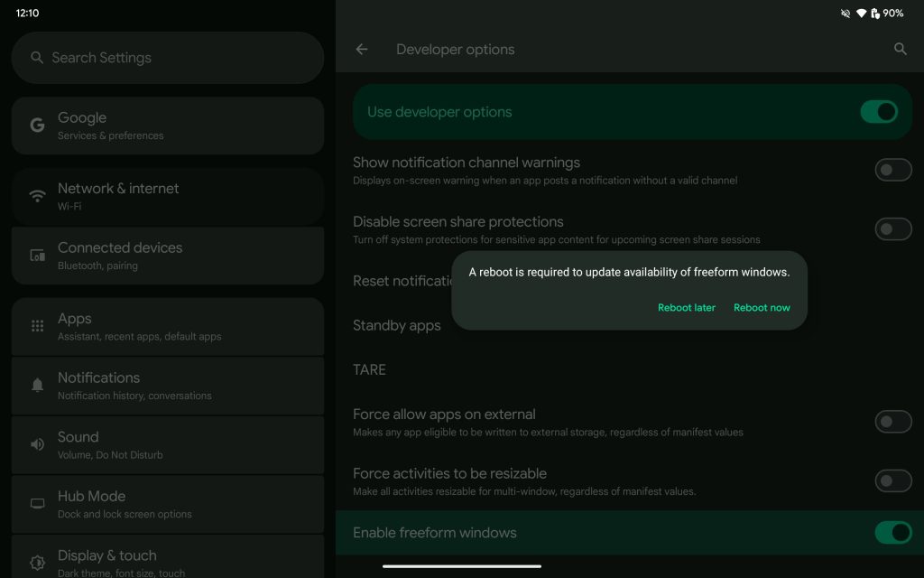Turn off Use developer options
924x578 pixels.
click(x=879, y=111)
